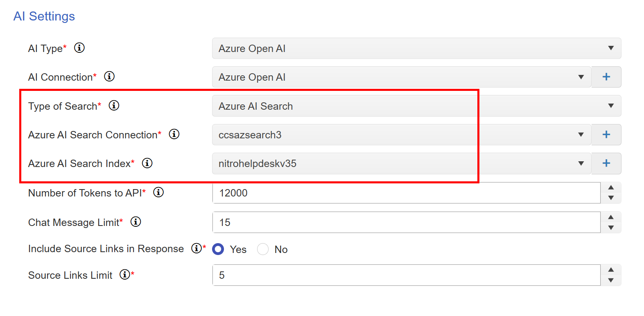
Task: Select Yes for Include Source Links
Action: tap(218, 249)
